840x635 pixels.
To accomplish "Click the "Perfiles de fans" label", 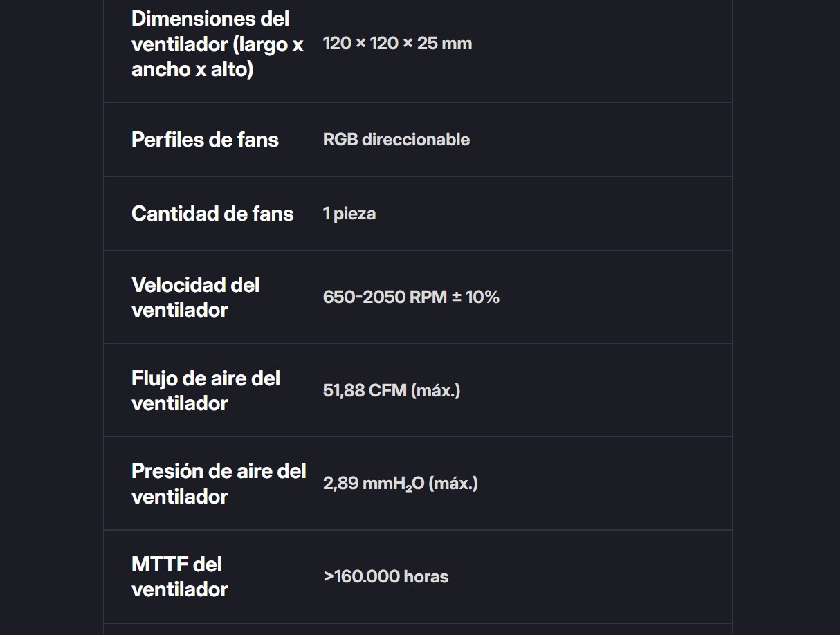I will [205, 140].
